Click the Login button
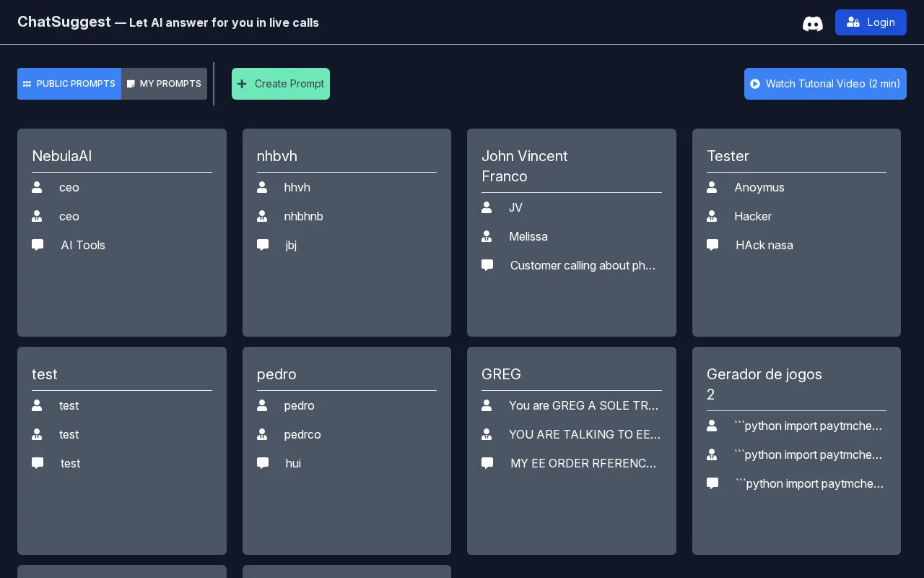 [871, 22]
